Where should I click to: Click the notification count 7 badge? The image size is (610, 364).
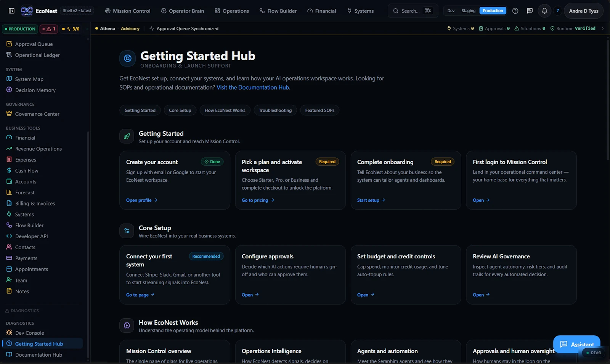pyautogui.click(x=557, y=11)
